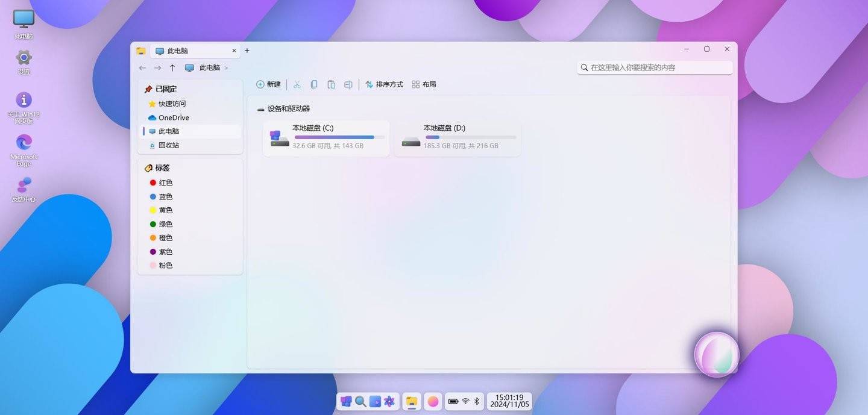The width and height of the screenshot is (868, 415).
Task: Expand breadcrumb chevron after 此电脑
Action: point(227,68)
